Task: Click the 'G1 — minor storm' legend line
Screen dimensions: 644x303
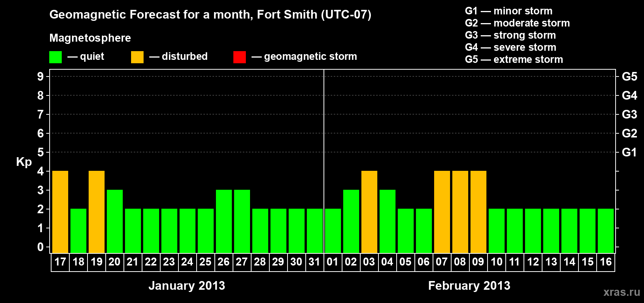Action: pyautogui.click(x=508, y=11)
